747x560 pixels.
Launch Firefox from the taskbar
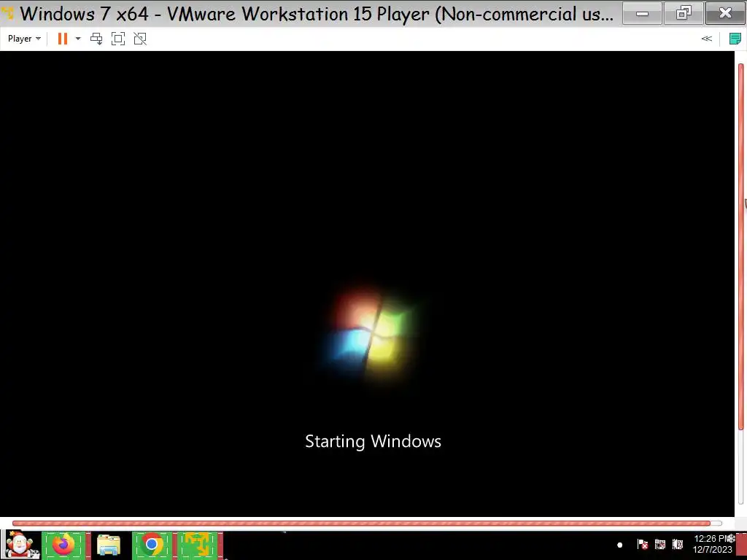pyautogui.click(x=64, y=545)
